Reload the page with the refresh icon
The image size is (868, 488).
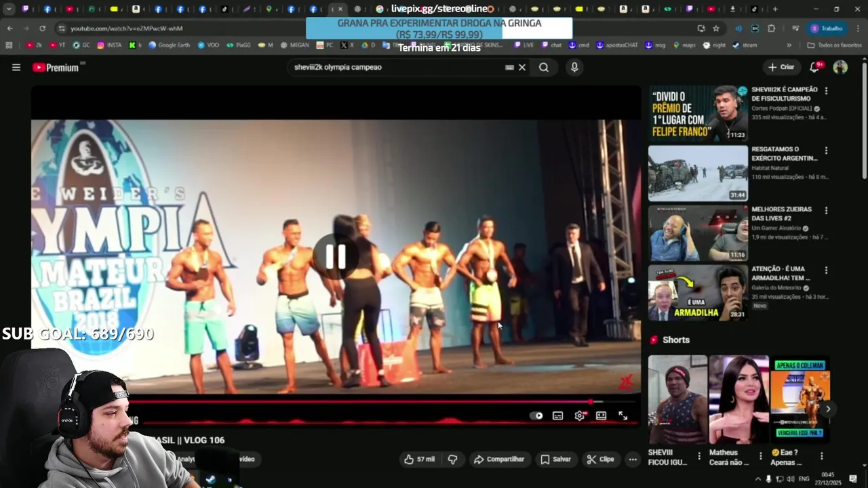click(x=42, y=28)
